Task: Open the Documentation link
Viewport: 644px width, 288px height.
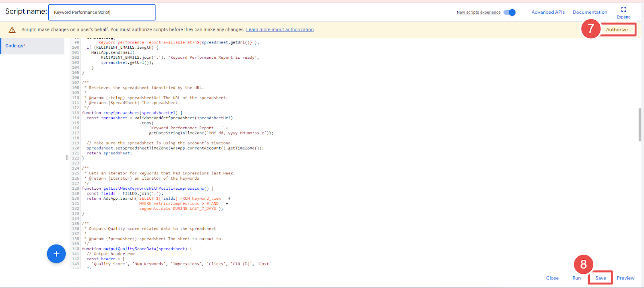Action: click(590, 12)
